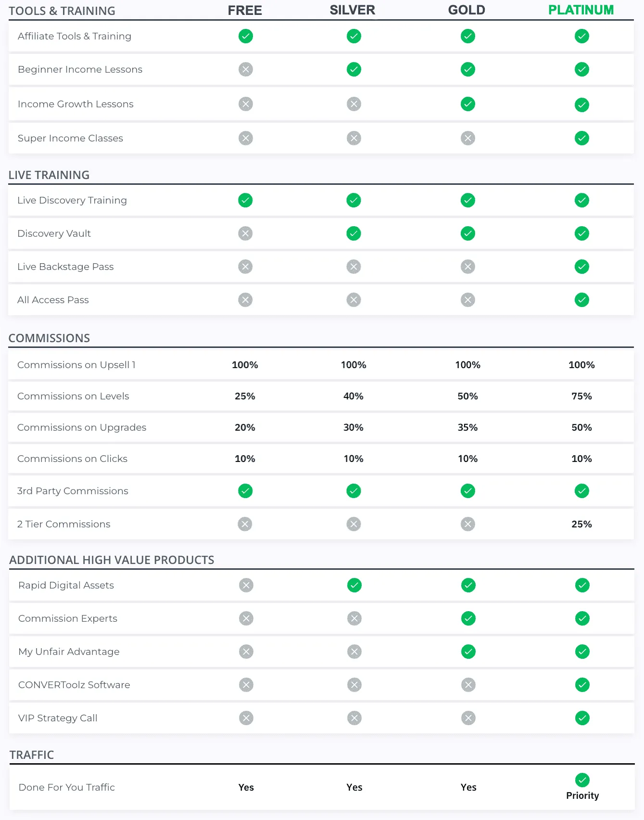Click the PLATINUM check for VIP Strategy Call
This screenshot has width=644, height=820.
(582, 718)
